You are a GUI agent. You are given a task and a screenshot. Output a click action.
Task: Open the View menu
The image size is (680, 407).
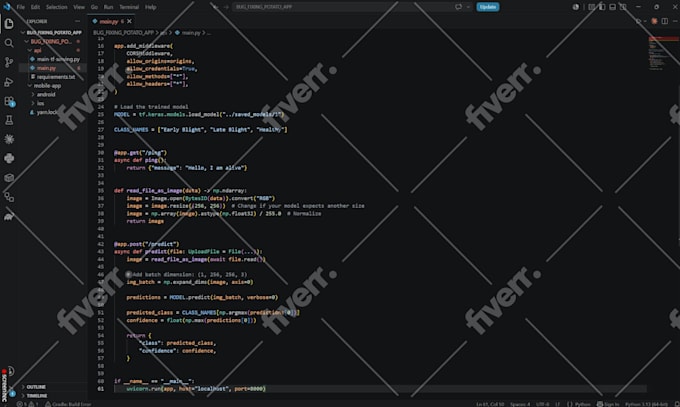click(79, 7)
